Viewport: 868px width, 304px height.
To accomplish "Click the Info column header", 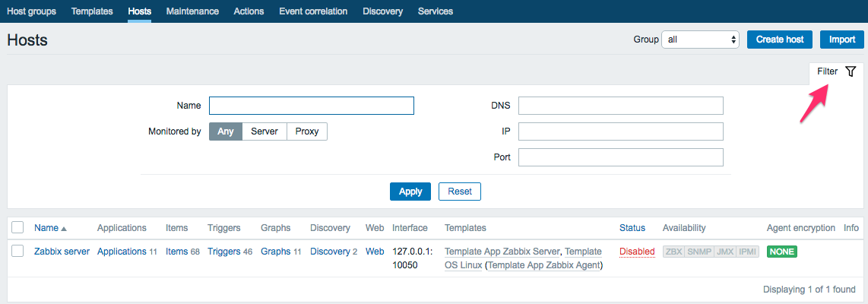I will click(851, 227).
